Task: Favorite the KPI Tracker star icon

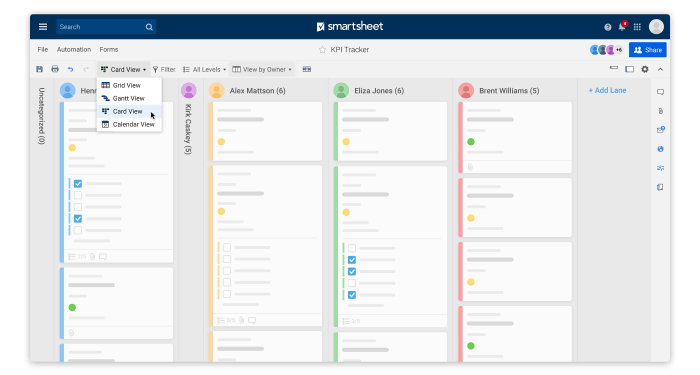Action: point(322,50)
